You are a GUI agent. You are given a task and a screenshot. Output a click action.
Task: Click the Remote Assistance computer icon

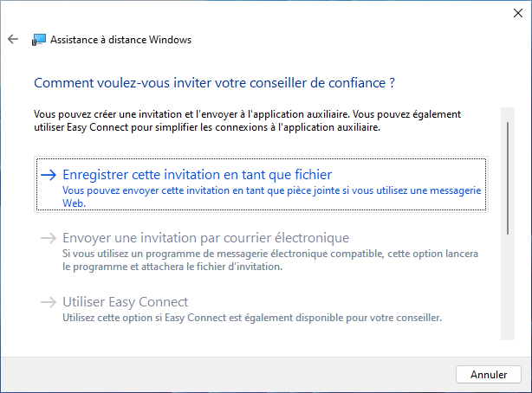pos(39,40)
